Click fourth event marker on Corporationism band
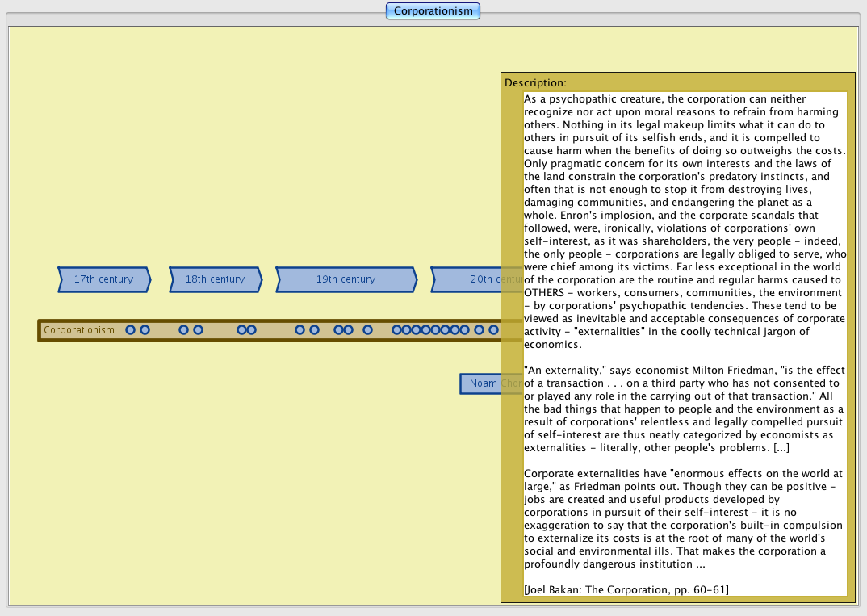867x616 pixels. (198, 330)
